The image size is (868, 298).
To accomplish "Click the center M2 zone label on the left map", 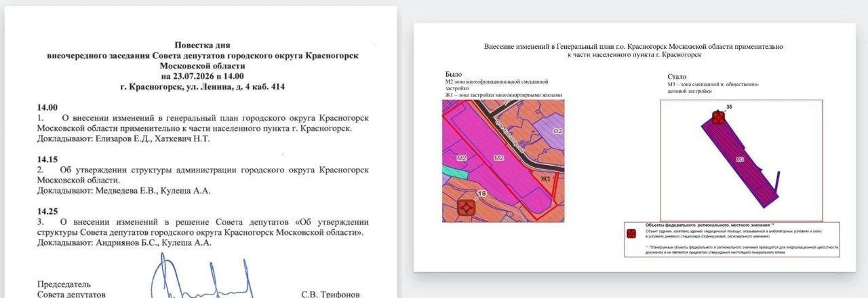I will click(x=499, y=157).
